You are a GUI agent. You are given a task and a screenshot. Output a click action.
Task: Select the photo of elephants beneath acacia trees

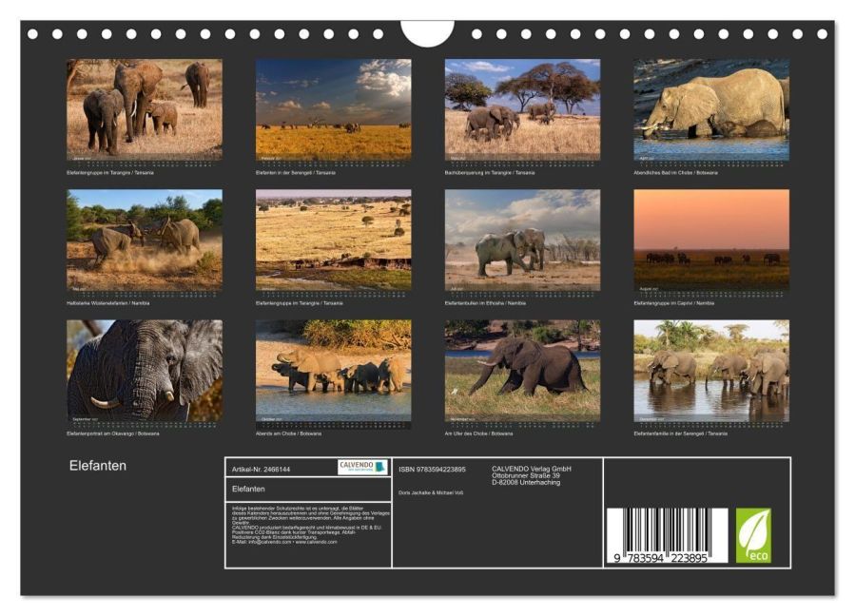[522, 109]
